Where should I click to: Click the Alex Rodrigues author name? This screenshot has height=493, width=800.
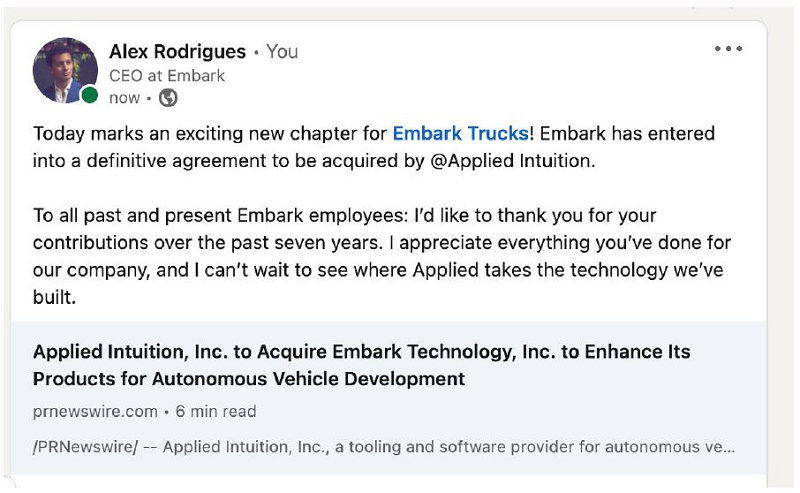tap(176, 52)
